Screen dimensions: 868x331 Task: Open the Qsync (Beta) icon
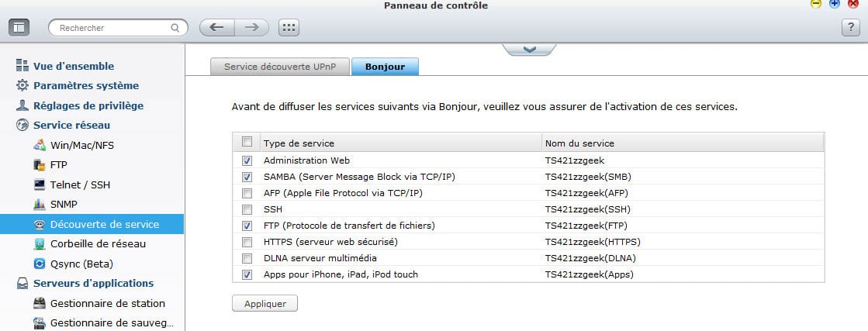40,264
